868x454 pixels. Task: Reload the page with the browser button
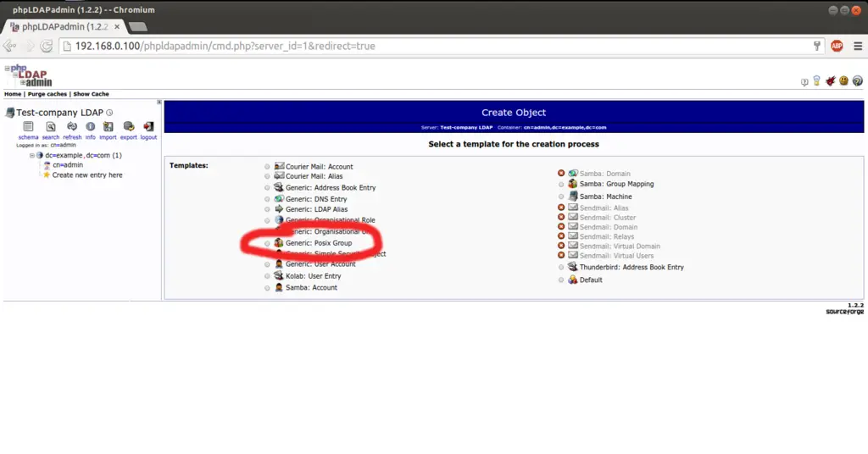point(47,46)
